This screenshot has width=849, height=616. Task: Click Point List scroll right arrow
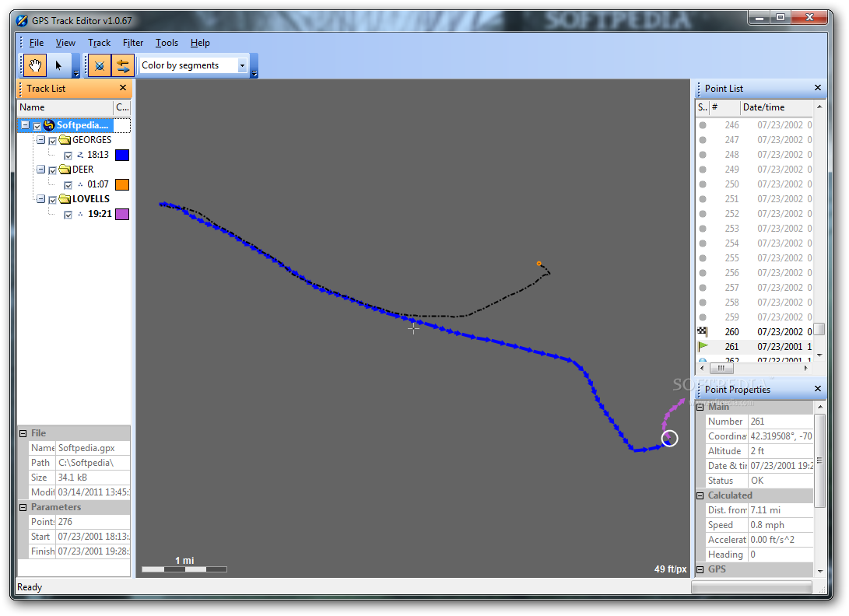pyautogui.click(x=806, y=368)
